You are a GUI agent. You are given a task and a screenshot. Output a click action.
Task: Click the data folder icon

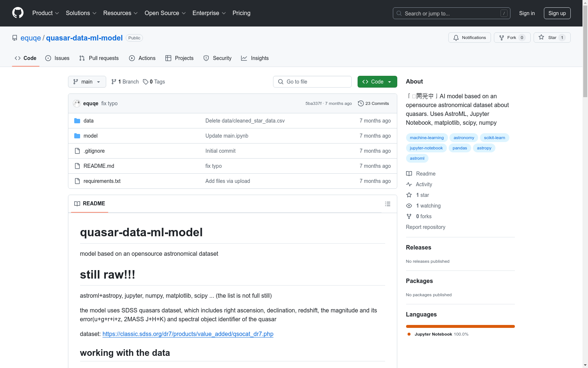click(77, 121)
